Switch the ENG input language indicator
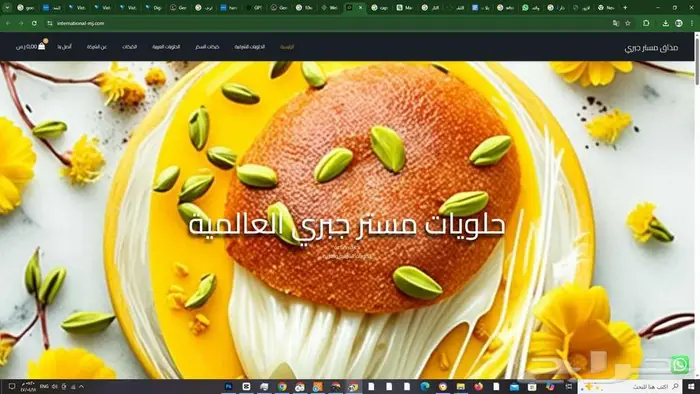 [x=44, y=386]
